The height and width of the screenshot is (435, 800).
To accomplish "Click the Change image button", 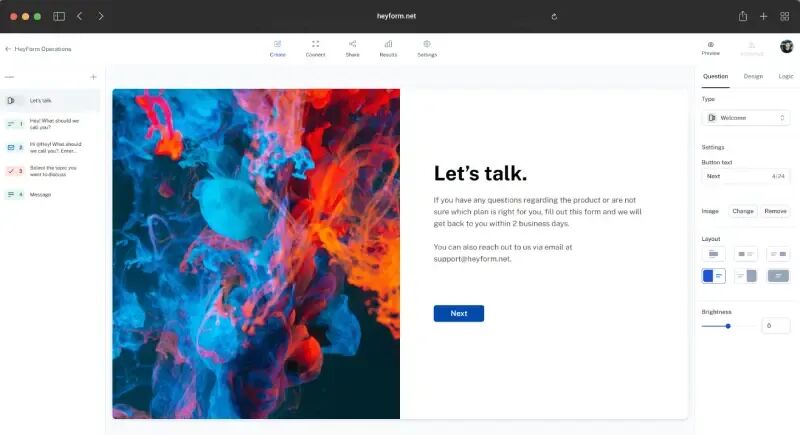I will pos(743,211).
